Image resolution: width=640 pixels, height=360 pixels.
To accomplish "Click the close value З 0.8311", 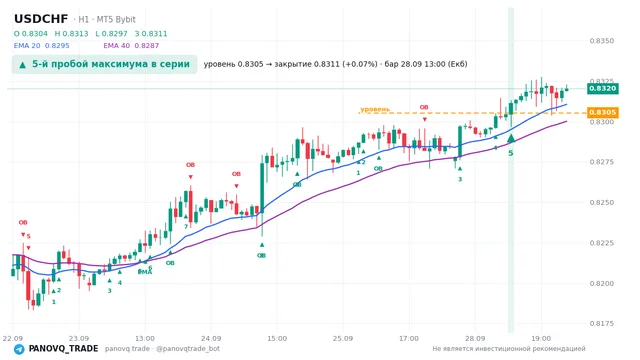I will pyautogui.click(x=151, y=34).
